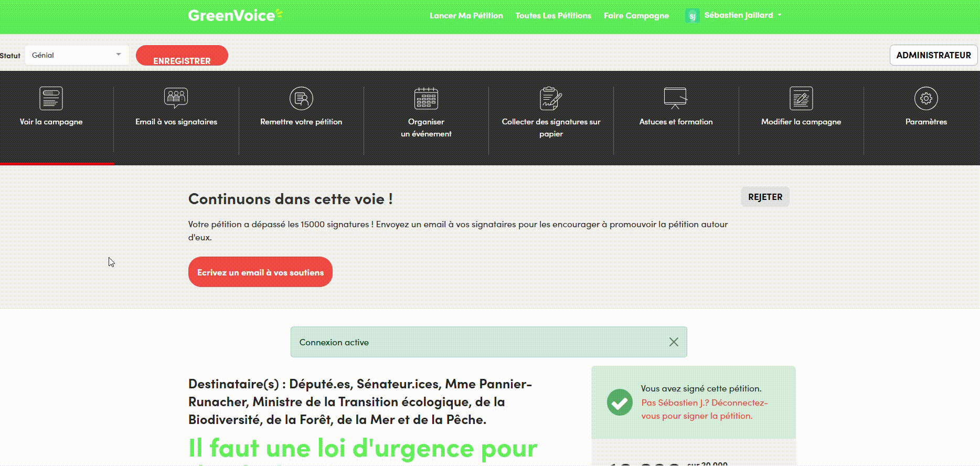Click the Voir la campagne icon
This screenshot has height=466, width=980.
pyautogui.click(x=51, y=99)
